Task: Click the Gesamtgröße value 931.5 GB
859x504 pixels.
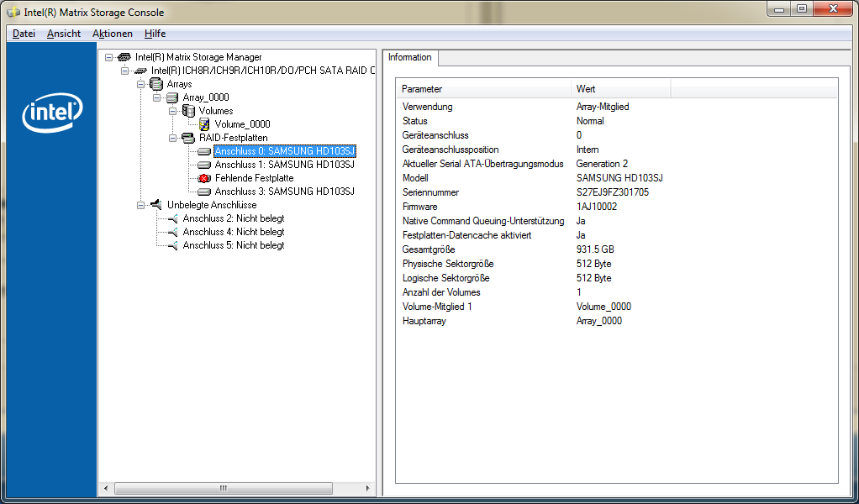Action: (595, 249)
